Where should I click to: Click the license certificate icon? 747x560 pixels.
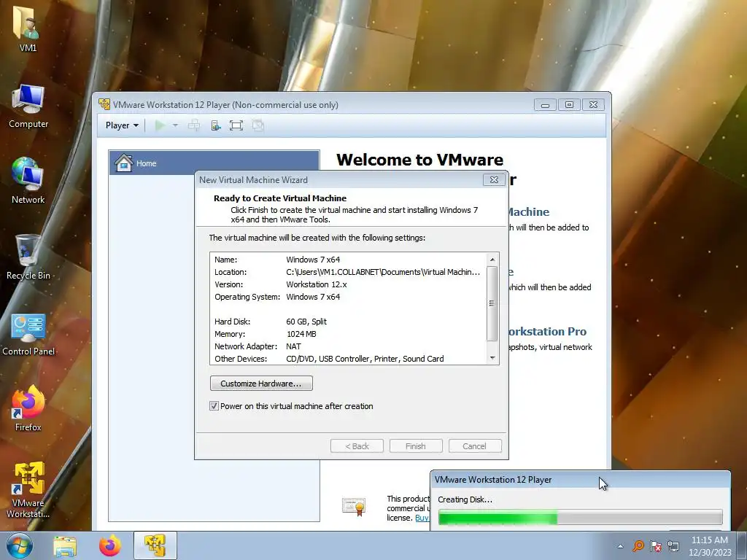tap(354, 506)
